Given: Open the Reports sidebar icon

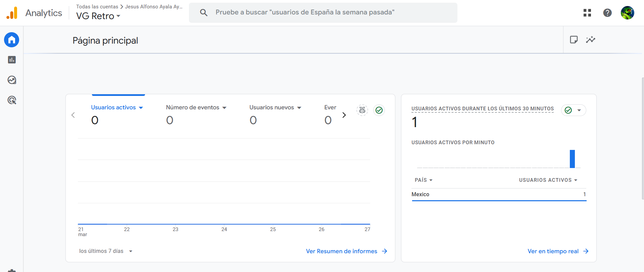Looking at the screenshot, I should pyautogui.click(x=12, y=60).
